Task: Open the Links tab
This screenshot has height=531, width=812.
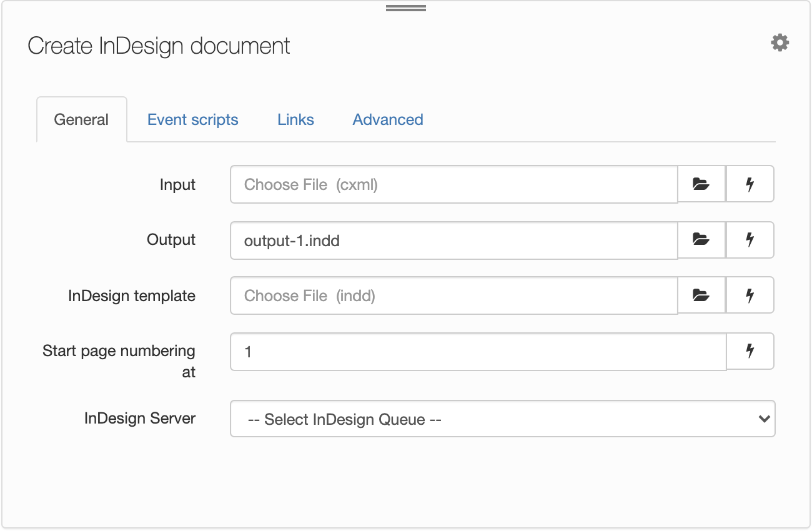Action: pyautogui.click(x=295, y=119)
